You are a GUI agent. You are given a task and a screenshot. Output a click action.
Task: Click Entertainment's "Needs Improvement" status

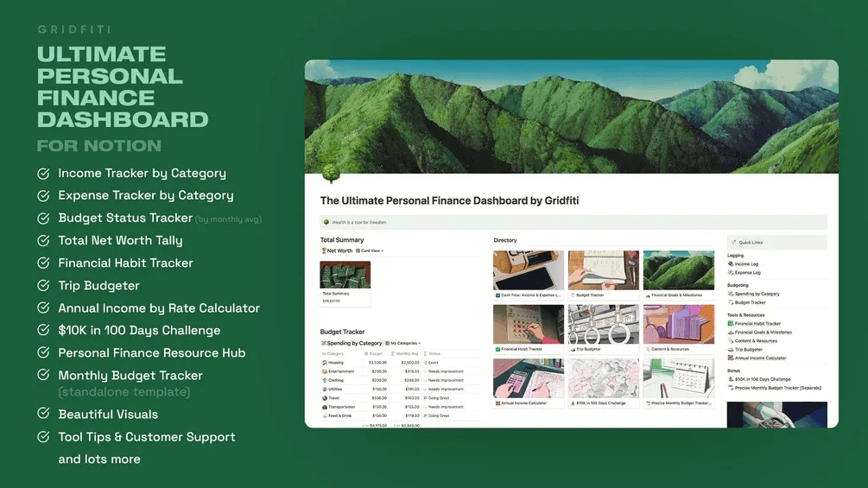(x=444, y=371)
